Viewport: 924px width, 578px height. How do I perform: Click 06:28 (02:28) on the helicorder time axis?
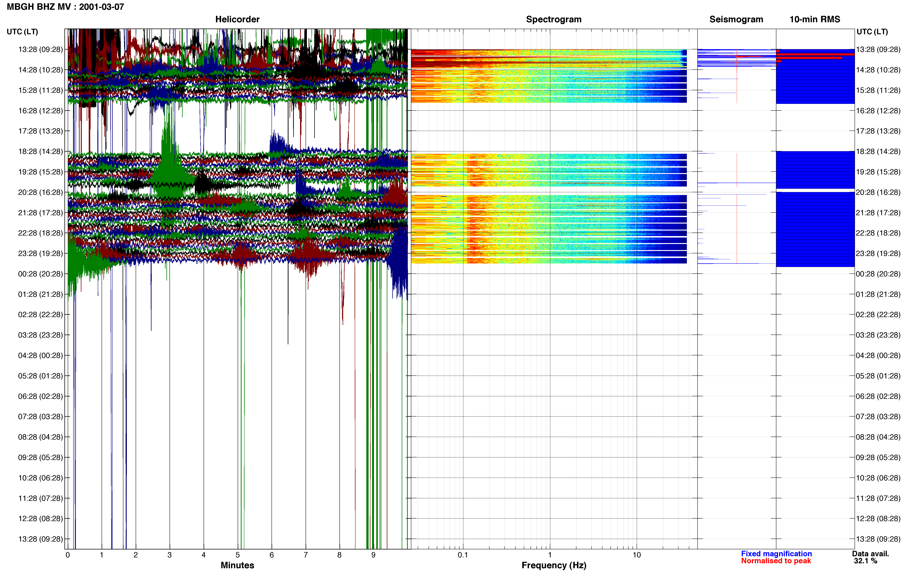click(41, 396)
